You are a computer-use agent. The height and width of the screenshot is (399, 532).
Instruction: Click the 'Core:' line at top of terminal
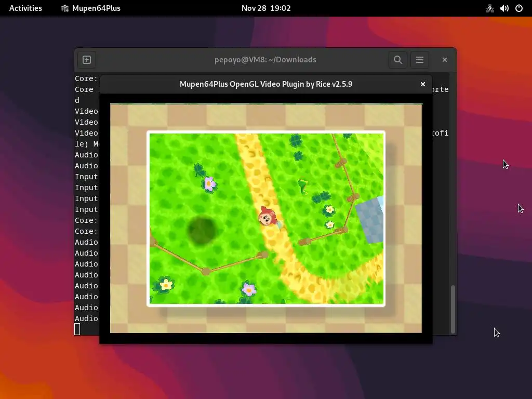point(86,79)
